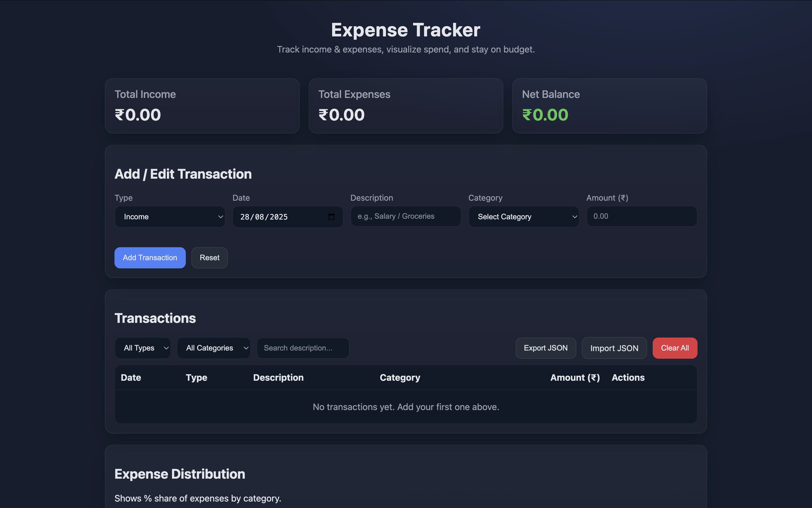Viewport: 812px width, 508px height.
Task: Open the All Categories filter dropdown
Action: click(x=214, y=348)
